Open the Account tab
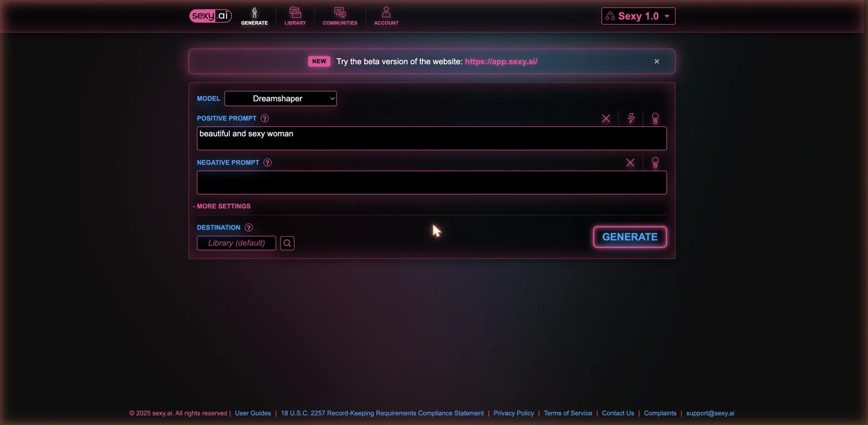 click(386, 16)
